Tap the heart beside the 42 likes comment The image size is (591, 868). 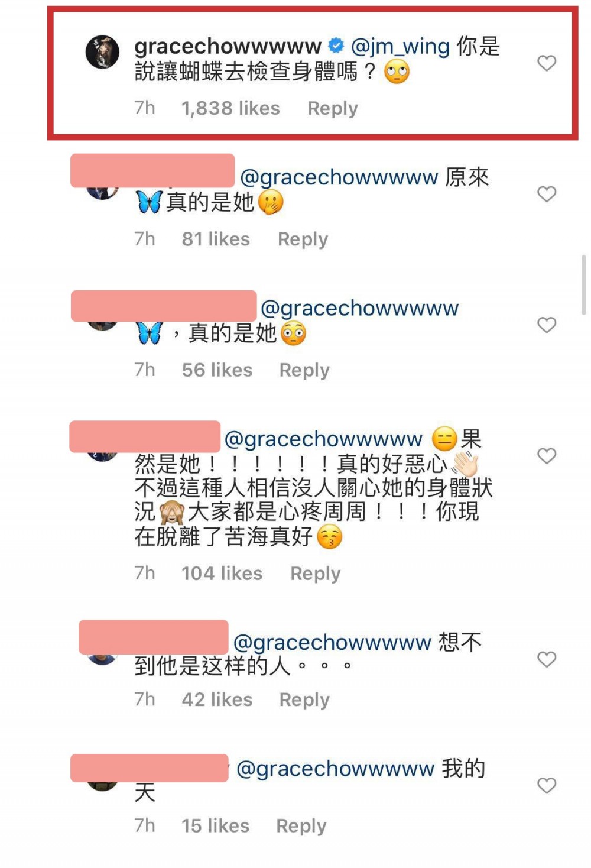(547, 659)
